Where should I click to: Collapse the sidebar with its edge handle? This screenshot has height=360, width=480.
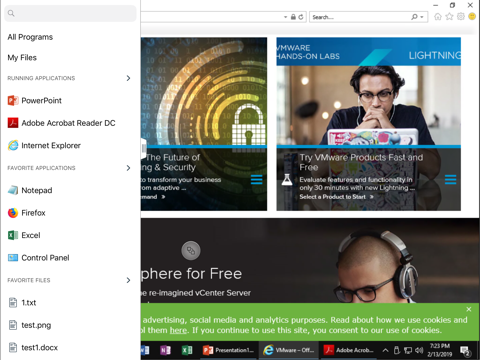(x=143, y=148)
